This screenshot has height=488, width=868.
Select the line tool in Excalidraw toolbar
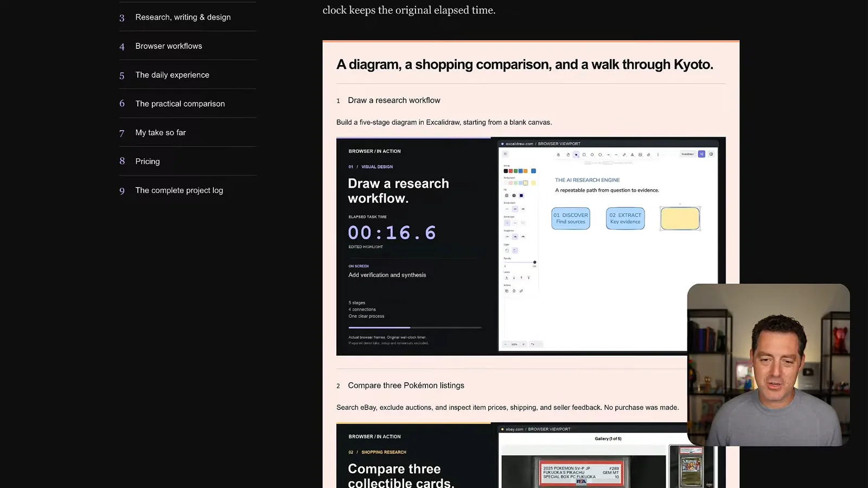click(616, 155)
